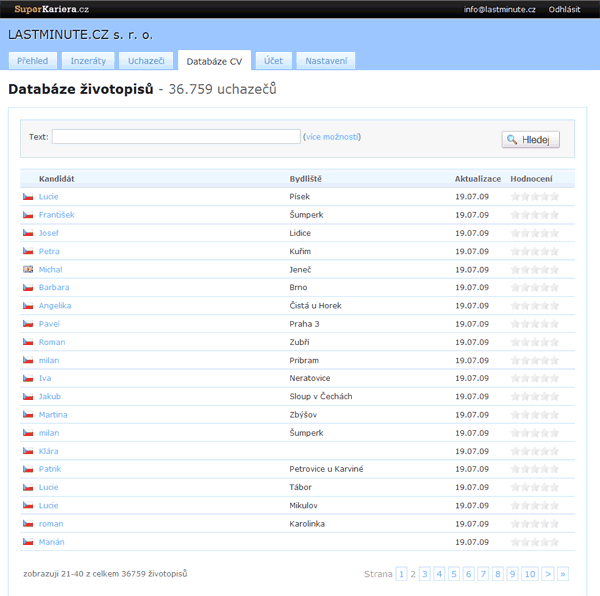Screen dimensions: 600x596
Task: Click the Czech flag beside František
Action: point(28,215)
